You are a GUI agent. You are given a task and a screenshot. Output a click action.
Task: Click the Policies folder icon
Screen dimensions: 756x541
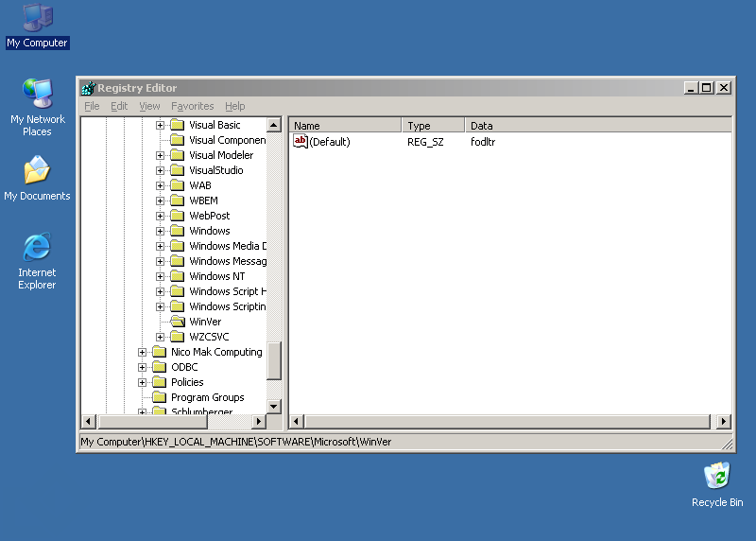pos(159,382)
